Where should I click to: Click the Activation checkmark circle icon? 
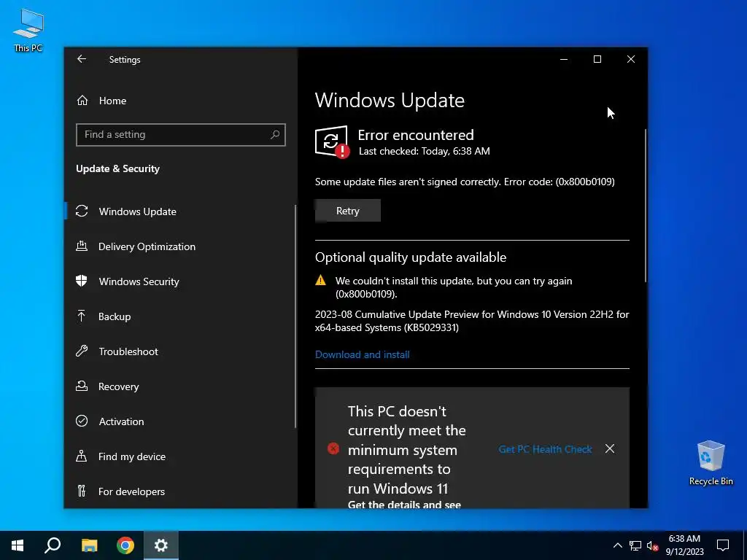coord(82,421)
